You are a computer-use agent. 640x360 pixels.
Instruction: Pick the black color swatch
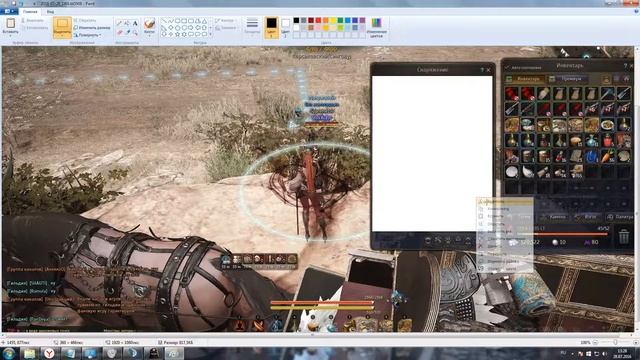(x=296, y=20)
